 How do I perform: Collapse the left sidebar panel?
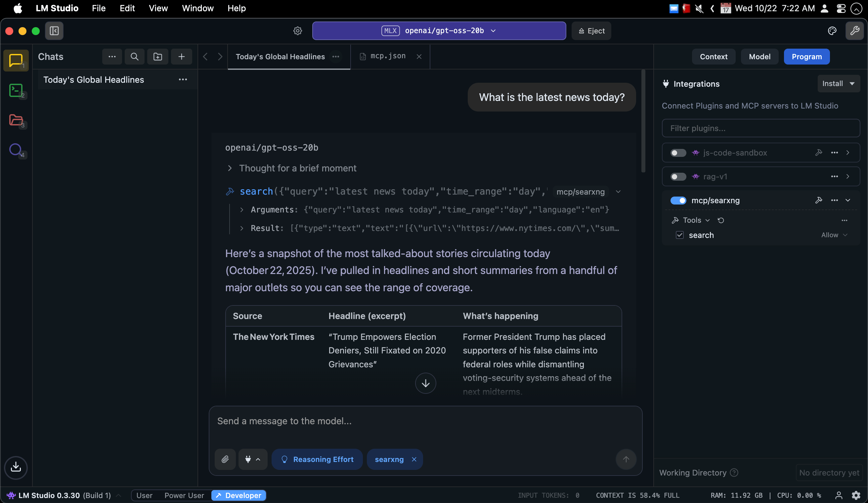(55, 31)
